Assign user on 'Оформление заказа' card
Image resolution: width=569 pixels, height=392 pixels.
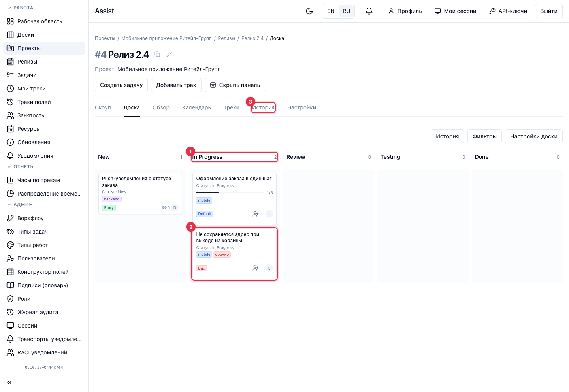pyautogui.click(x=256, y=214)
